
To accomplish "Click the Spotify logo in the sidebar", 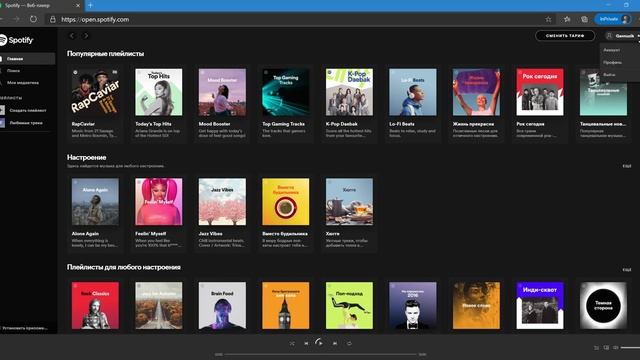I will click(x=16, y=40).
